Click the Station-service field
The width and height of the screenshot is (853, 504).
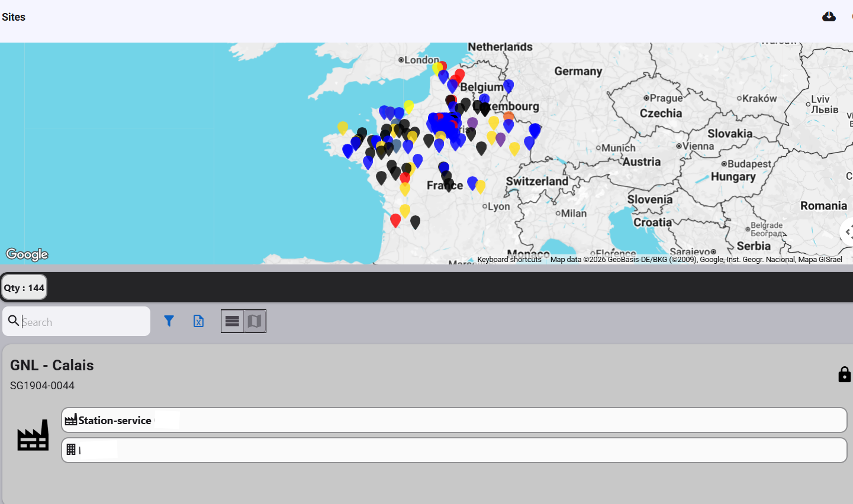(x=454, y=420)
